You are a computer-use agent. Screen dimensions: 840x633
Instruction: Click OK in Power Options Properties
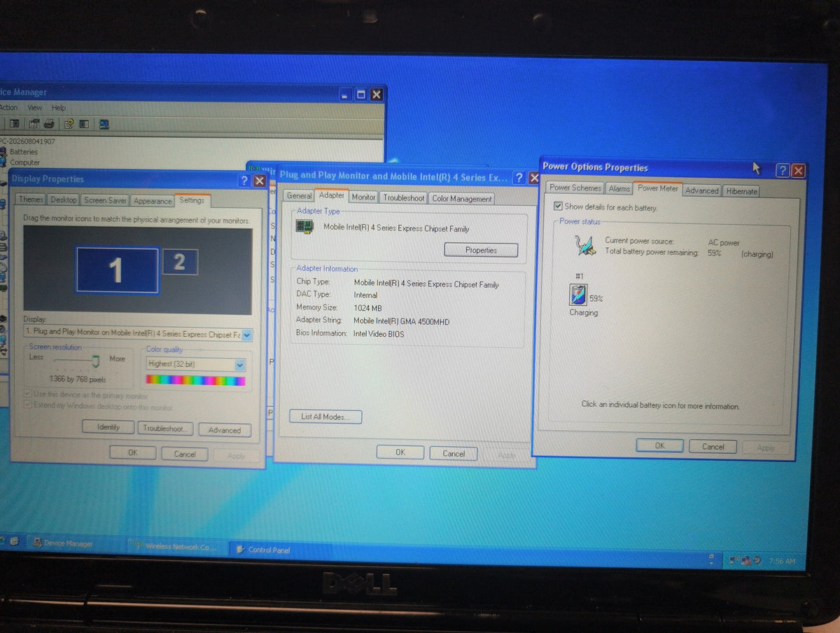[659, 445]
